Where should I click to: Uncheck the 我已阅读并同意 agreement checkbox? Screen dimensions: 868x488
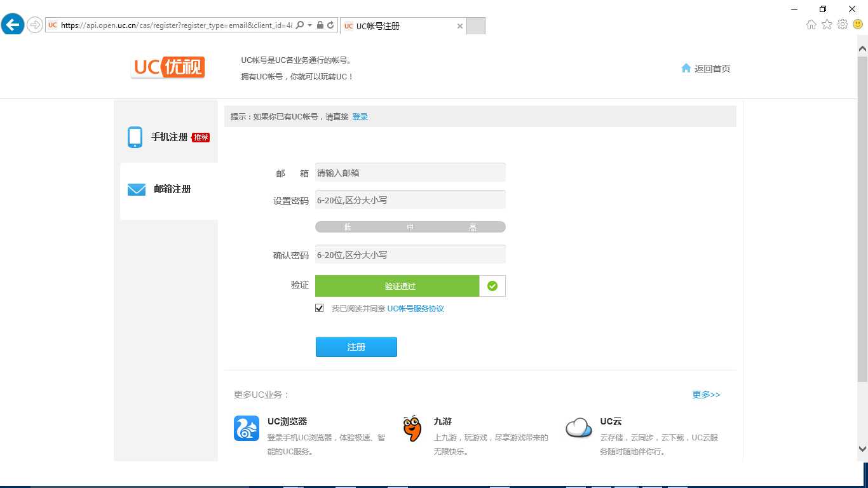(x=319, y=308)
